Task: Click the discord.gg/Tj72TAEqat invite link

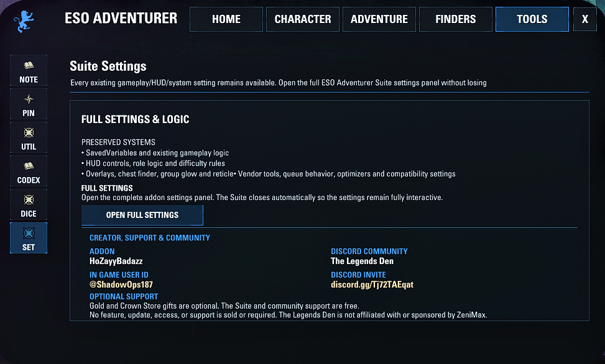Action: click(372, 284)
